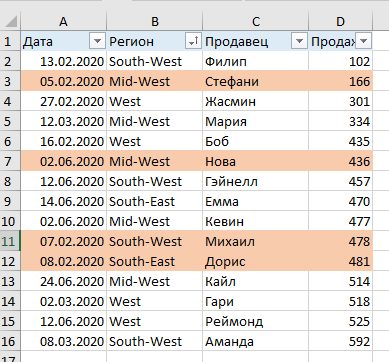Expand the Продавец filter dropdown
Viewport: 389px width, 362px height.
point(299,41)
